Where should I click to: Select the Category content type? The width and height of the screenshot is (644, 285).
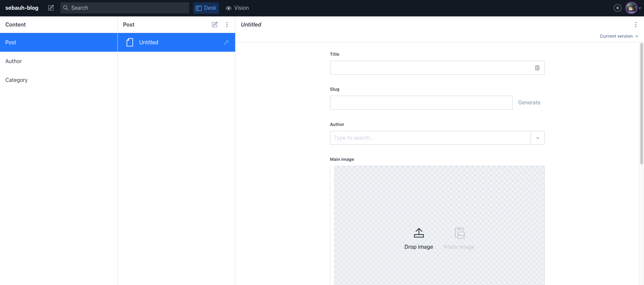(x=16, y=80)
